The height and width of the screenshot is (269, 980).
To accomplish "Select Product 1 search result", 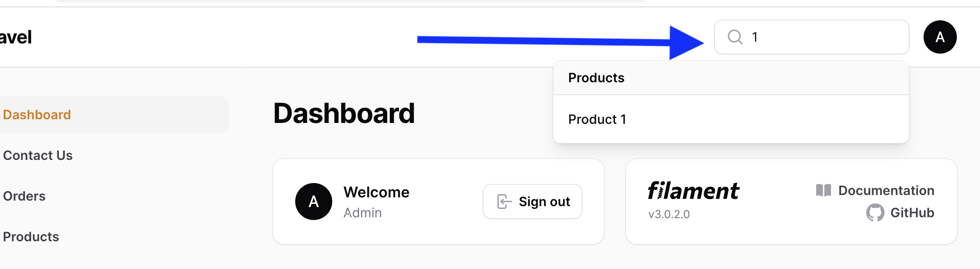I will coord(731,119).
